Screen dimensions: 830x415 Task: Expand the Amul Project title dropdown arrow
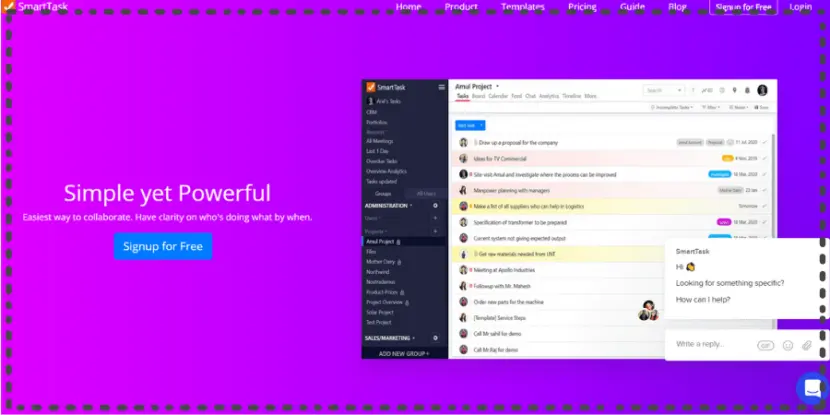(x=498, y=86)
